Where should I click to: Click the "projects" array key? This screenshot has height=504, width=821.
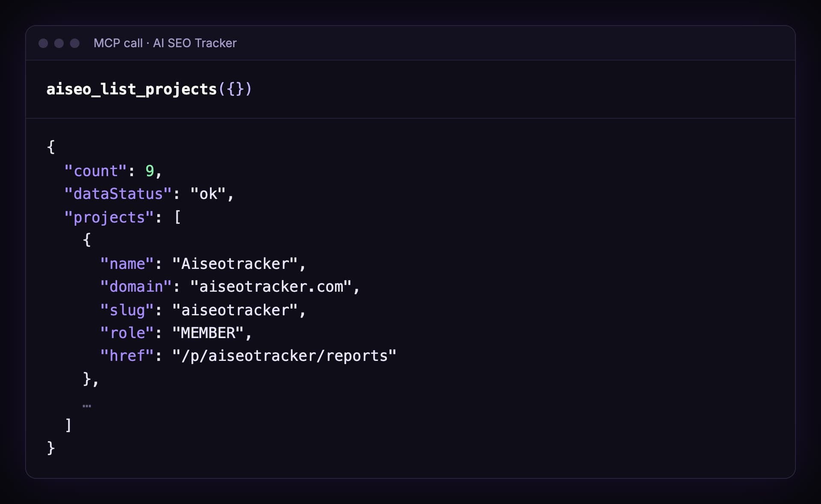pyautogui.click(x=109, y=217)
